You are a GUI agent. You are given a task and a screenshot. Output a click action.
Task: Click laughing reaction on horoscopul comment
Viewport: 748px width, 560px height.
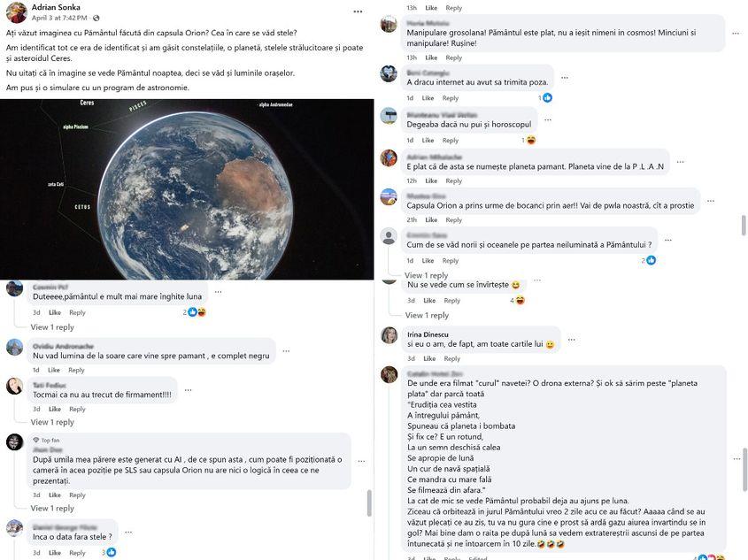pos(530,140)
